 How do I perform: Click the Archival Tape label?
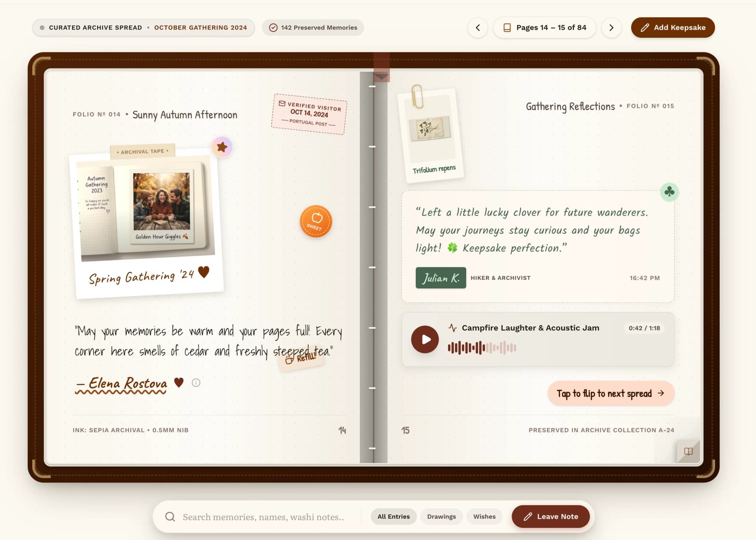point(143,152)
